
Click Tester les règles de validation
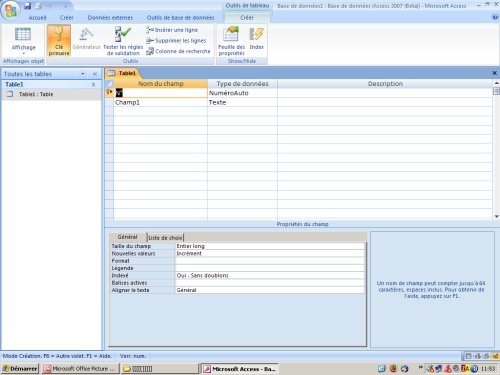123,41
